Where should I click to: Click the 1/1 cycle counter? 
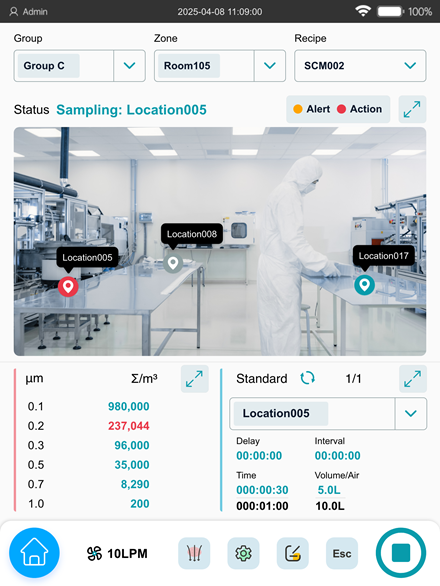[353, 379]
